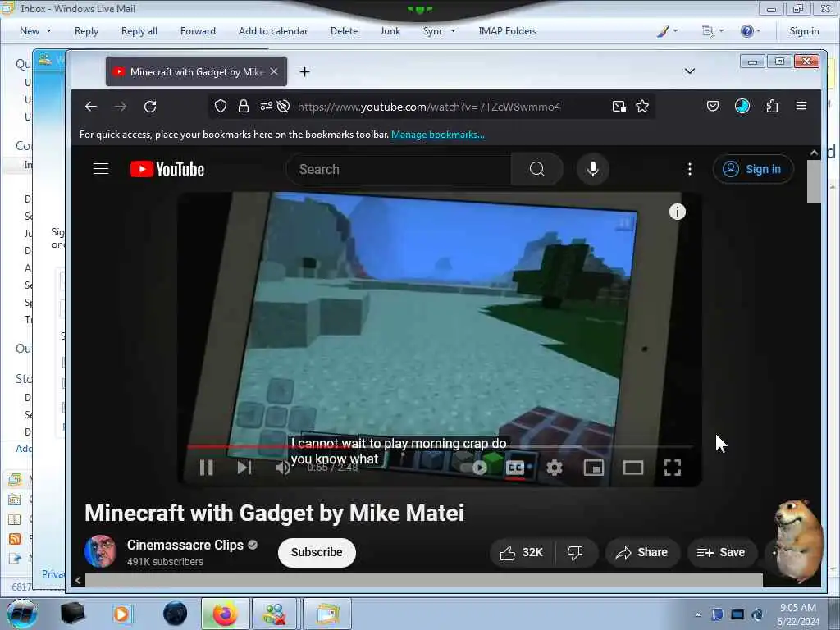Open the site permissions icon in address bar

point(267,106)
